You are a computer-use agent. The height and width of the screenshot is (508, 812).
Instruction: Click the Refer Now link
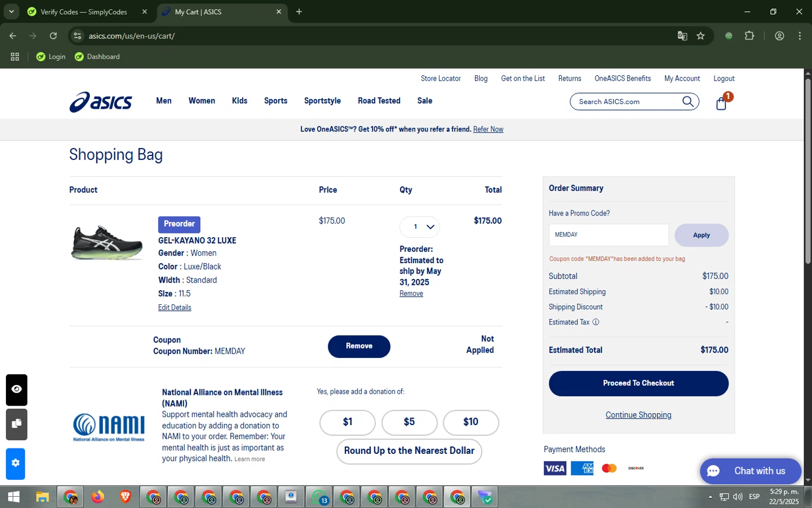[488, 129]
